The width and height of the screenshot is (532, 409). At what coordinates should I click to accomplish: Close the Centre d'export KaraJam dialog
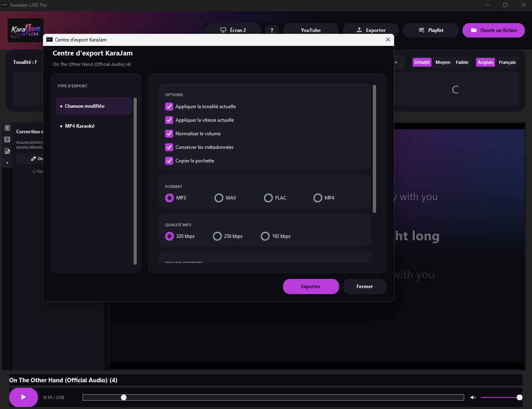click(388, 40)
